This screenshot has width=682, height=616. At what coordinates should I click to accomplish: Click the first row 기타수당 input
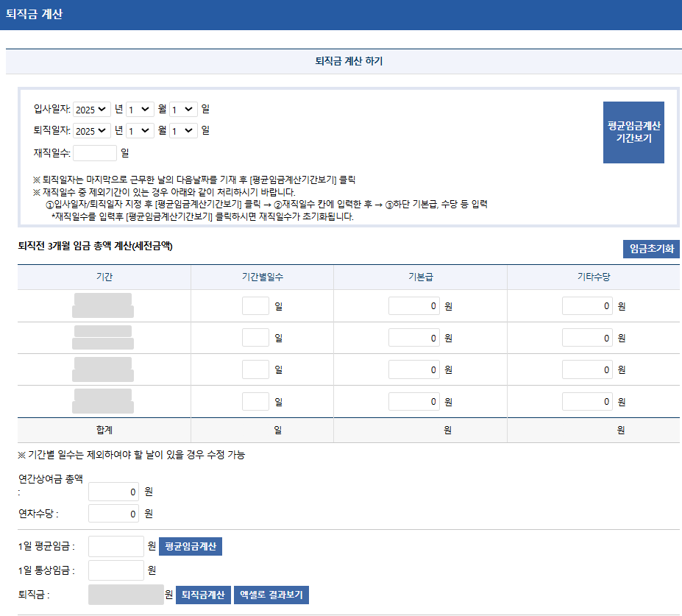pyautogui.click(x=586, y=305)
